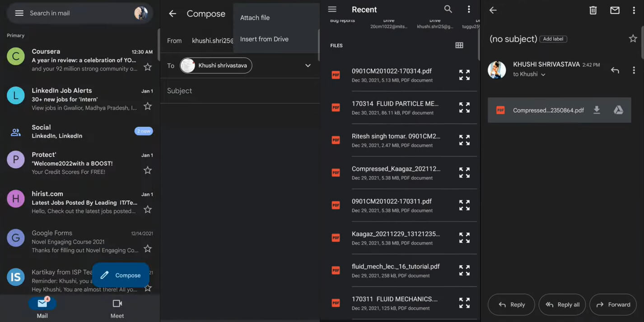The height and width of the screenshot is (322, 644).
Task: Star the Google Forms email
Action: pyautogui.click(x=147, y=249)
